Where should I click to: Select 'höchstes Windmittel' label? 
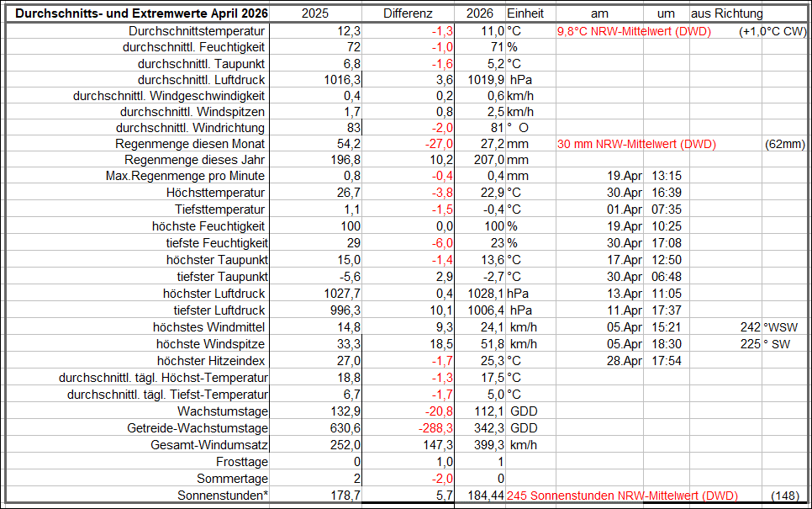tap(208, 327)
